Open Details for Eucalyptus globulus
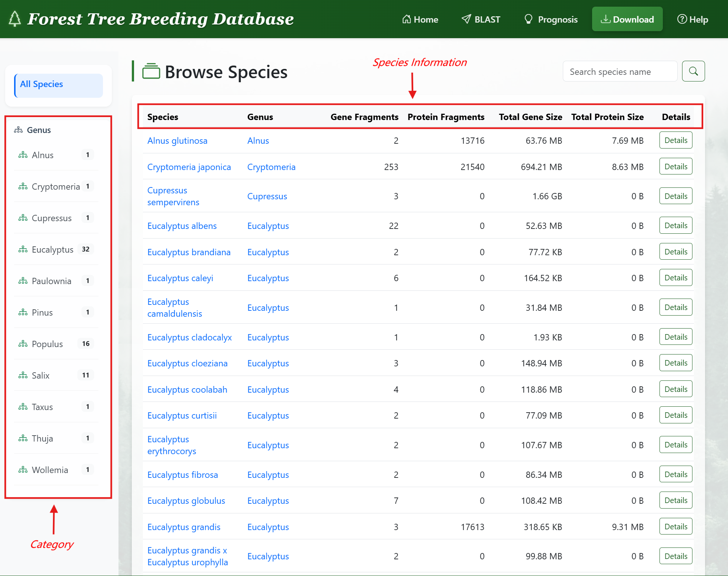Viewport: 728px width, 576px height. pos(676,500)
